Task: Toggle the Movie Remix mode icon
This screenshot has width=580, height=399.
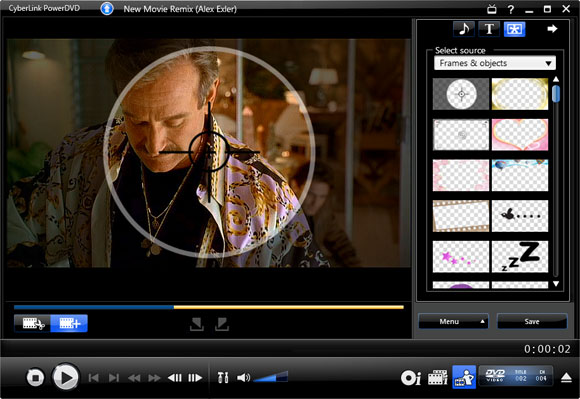Action: (x=464, y=377)
